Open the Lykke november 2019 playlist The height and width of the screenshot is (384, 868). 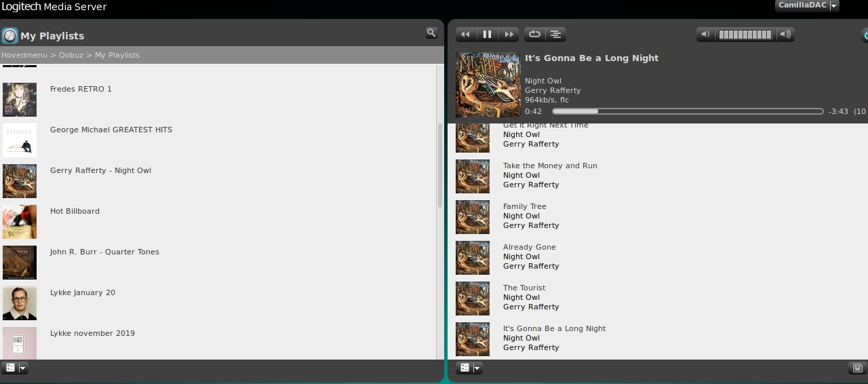click(x=92, y=333)
